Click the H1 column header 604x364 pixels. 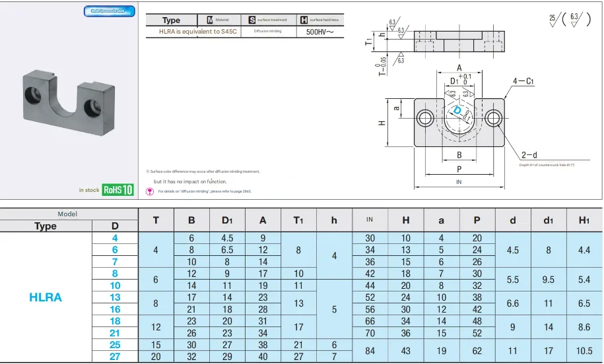(x=584, y=220)
